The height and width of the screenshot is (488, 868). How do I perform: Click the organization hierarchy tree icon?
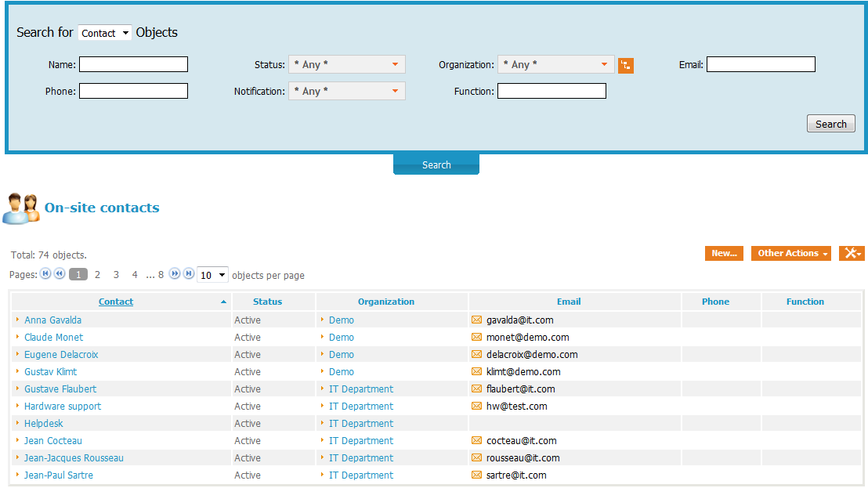point(625,65)
